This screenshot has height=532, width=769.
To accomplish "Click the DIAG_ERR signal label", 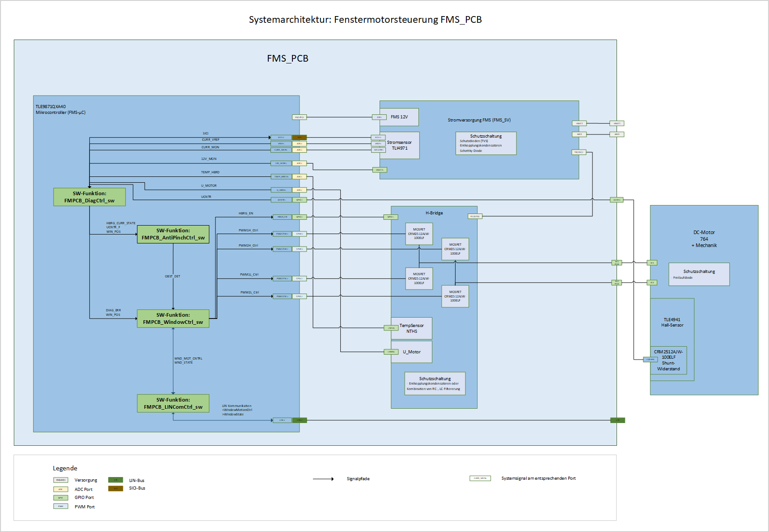I will (x=113, y=310).
